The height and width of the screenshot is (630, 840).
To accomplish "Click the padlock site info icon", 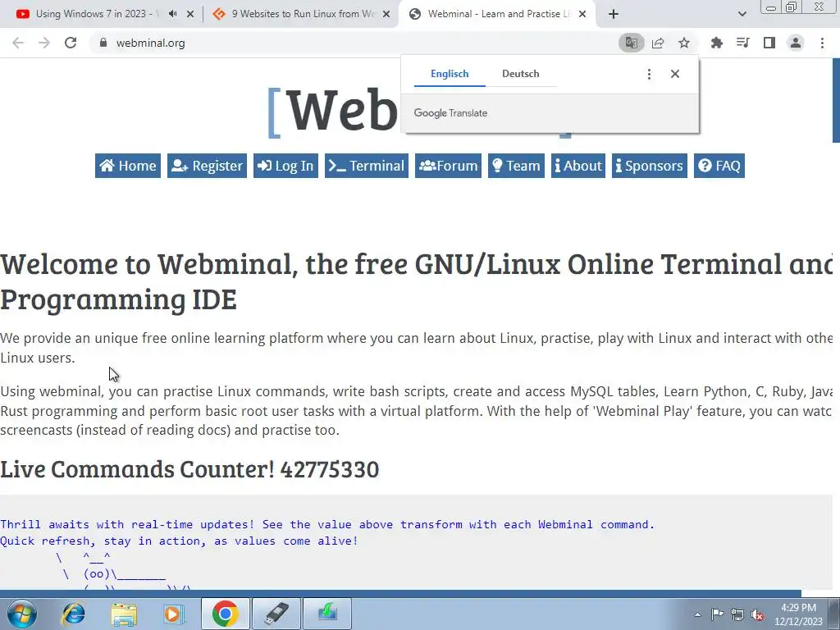I will (x=103, y=43).
